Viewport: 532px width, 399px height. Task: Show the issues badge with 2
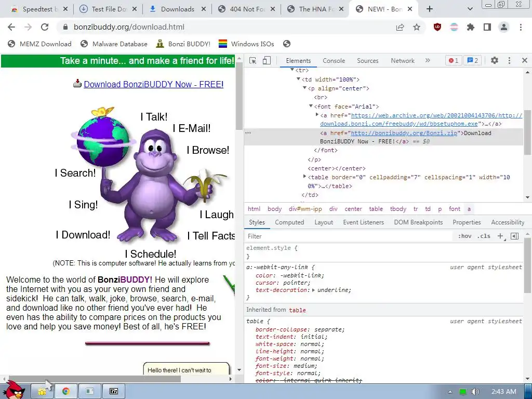point(472,60)
